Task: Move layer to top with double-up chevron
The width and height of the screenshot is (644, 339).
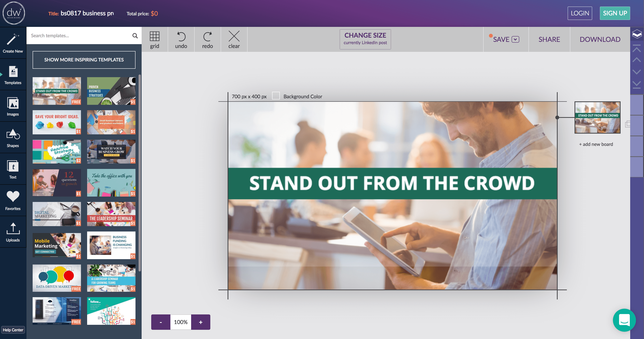Action: [x=637, y=48]
